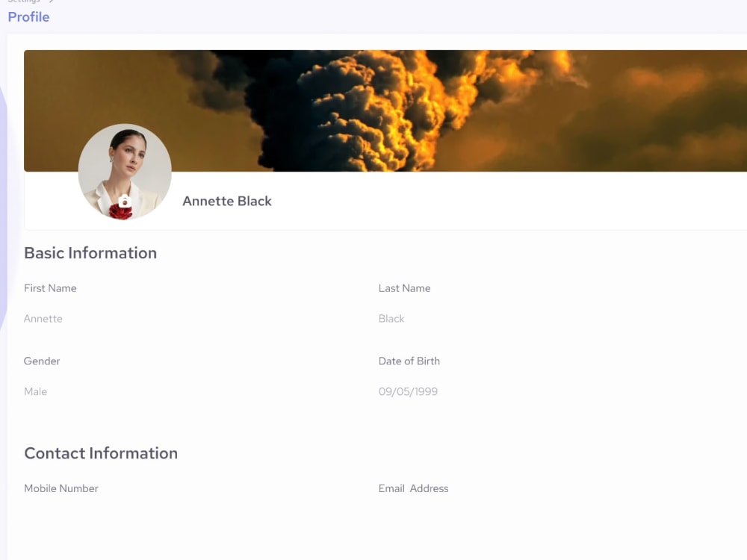This screenshot has width=747, height=560.
Task: Click the Contact Information heading
Action: coord(101,453)
